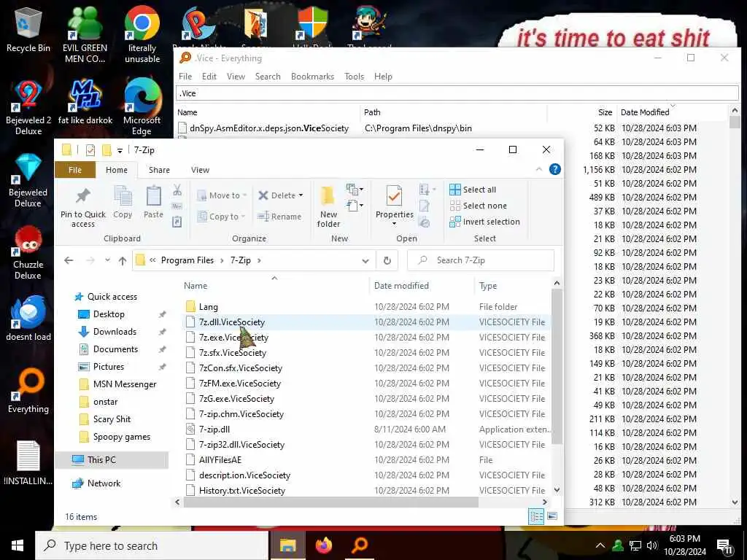This screenshot has height=560, width=747.
Task: Click Select all in ribbon
Action: click(x=473, y=190)
